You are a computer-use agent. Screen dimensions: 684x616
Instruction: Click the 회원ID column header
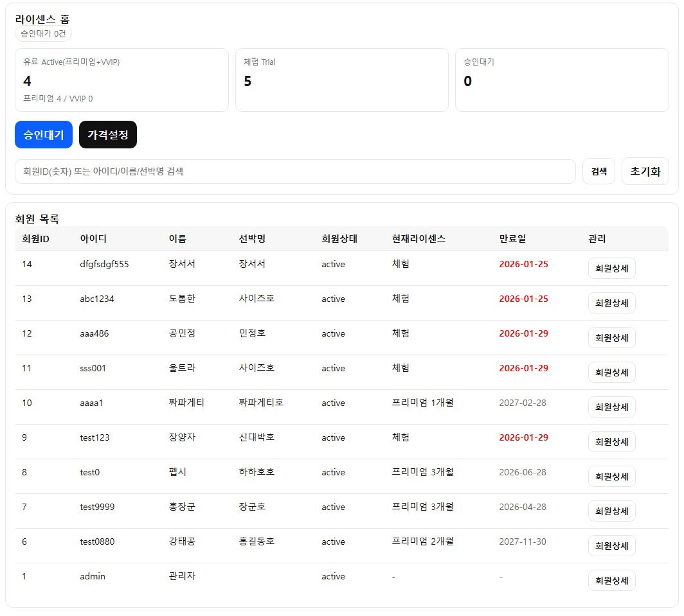click(x=35, y=238)
